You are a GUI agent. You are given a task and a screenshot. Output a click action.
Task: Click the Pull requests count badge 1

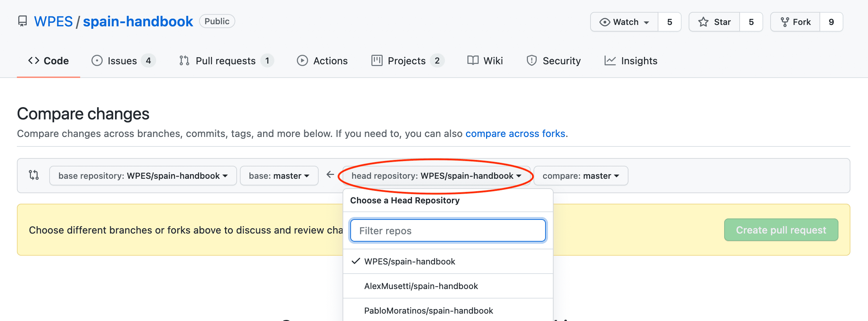[267, 61]
